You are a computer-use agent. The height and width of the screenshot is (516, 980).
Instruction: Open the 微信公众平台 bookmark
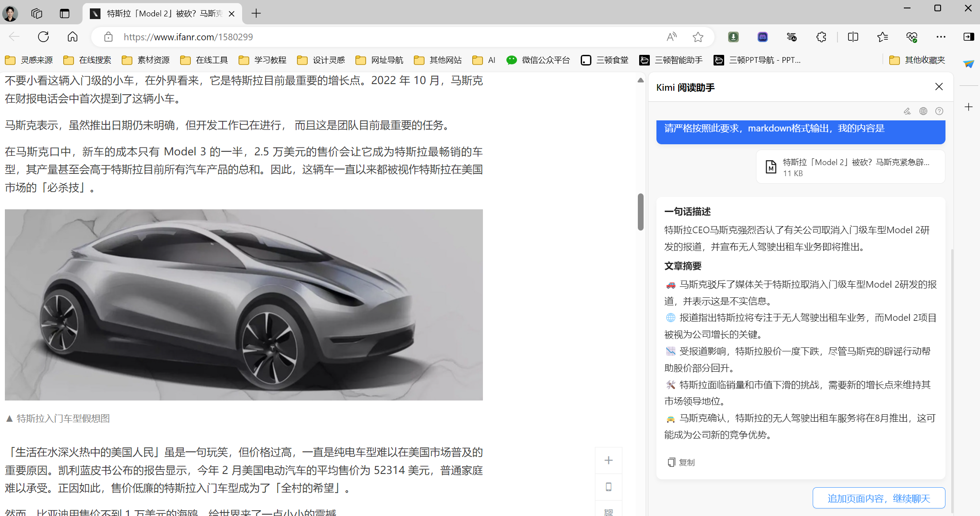pyautogui.click(x=538, y=60)
